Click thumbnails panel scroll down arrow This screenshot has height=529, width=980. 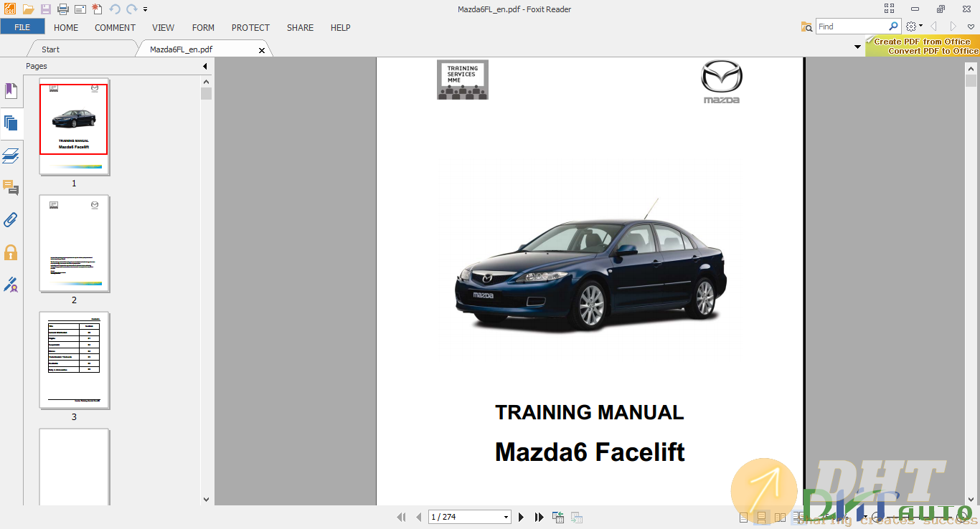tap(207, 500)
